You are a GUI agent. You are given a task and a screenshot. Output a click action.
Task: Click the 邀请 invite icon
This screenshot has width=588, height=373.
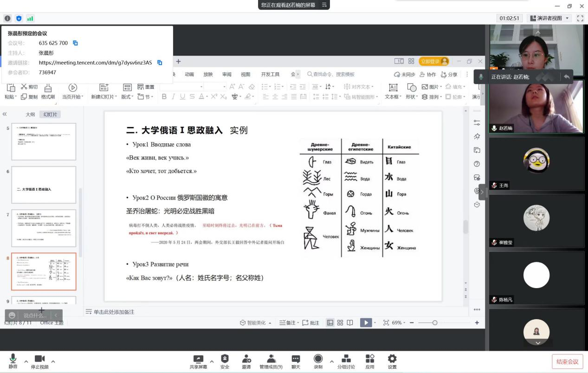coord(246,359)
